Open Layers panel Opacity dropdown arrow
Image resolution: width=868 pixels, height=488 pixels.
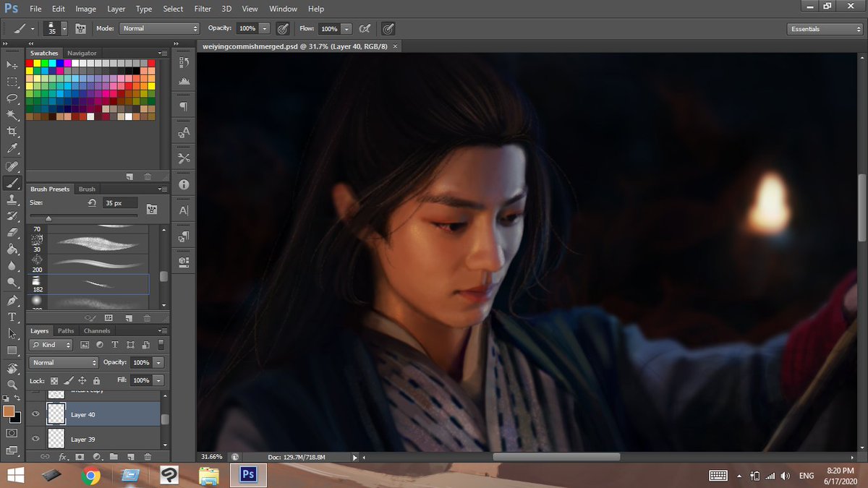click(159, 362)
